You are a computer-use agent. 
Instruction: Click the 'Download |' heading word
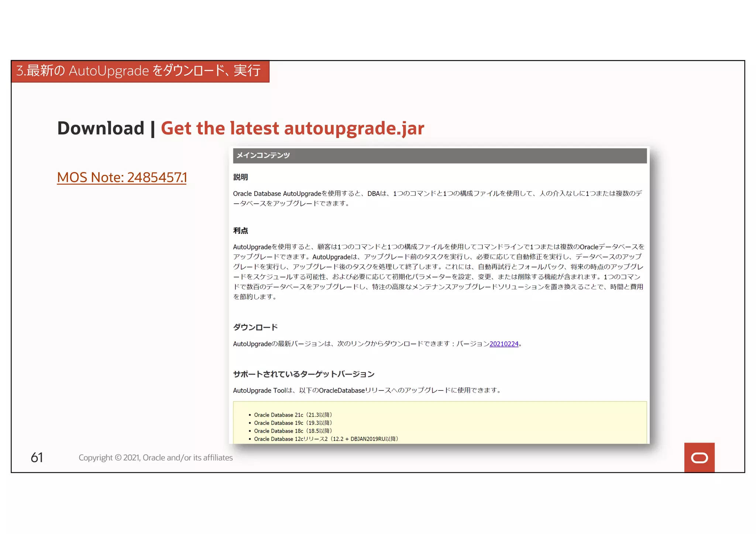pyautogui.click(x=106, y=128)
